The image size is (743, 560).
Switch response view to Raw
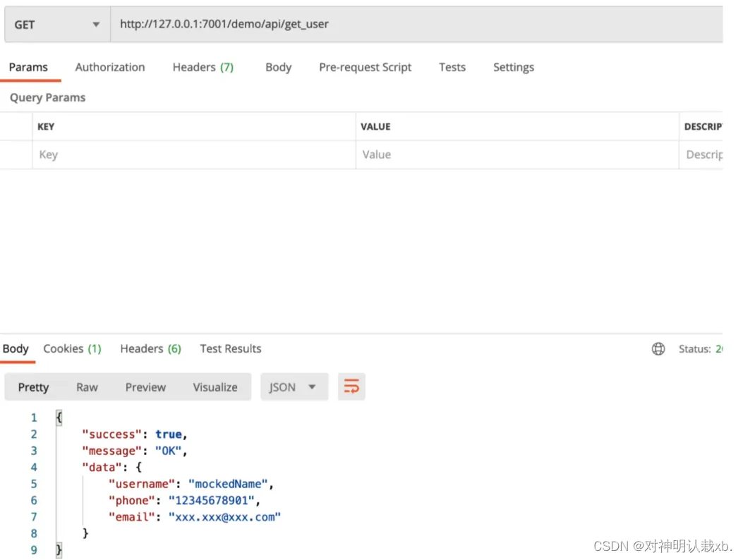pos(87,387)
